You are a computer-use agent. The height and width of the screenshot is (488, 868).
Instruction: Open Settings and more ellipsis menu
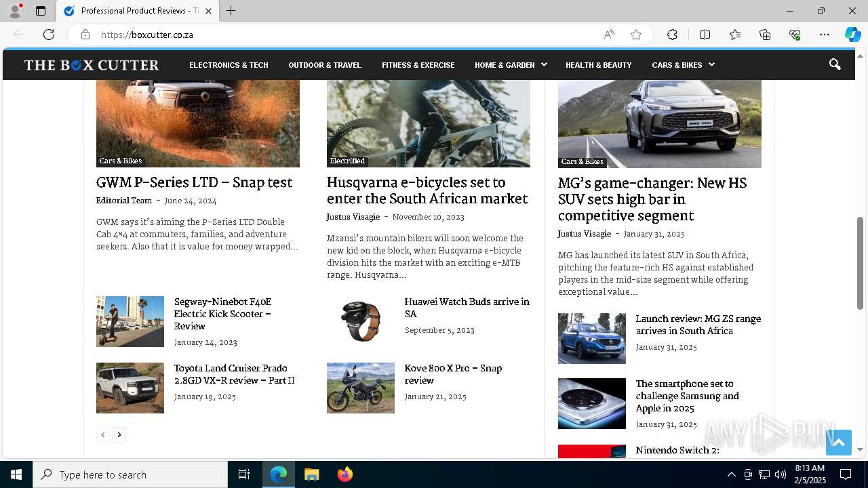click(825, 35)
